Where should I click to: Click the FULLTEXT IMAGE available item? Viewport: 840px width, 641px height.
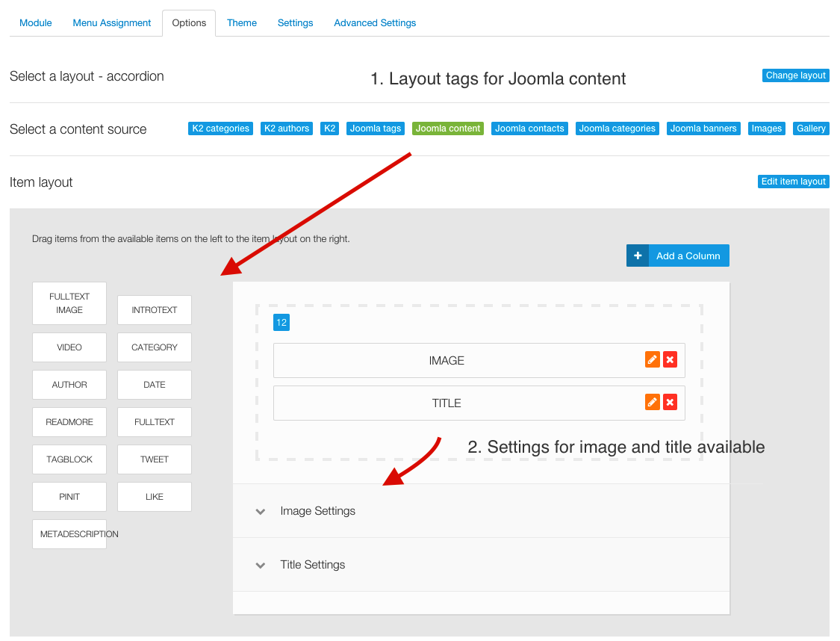[x=69, y=303]
